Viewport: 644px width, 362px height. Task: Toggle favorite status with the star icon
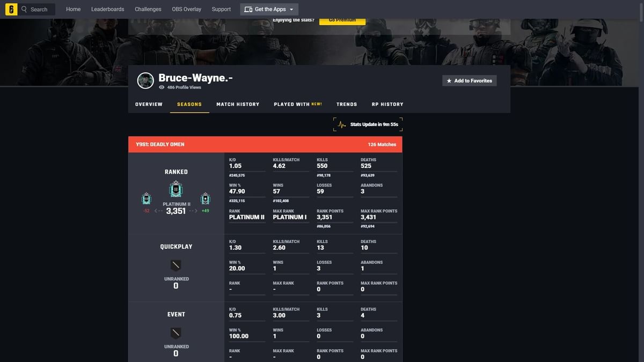pos(449,80)
